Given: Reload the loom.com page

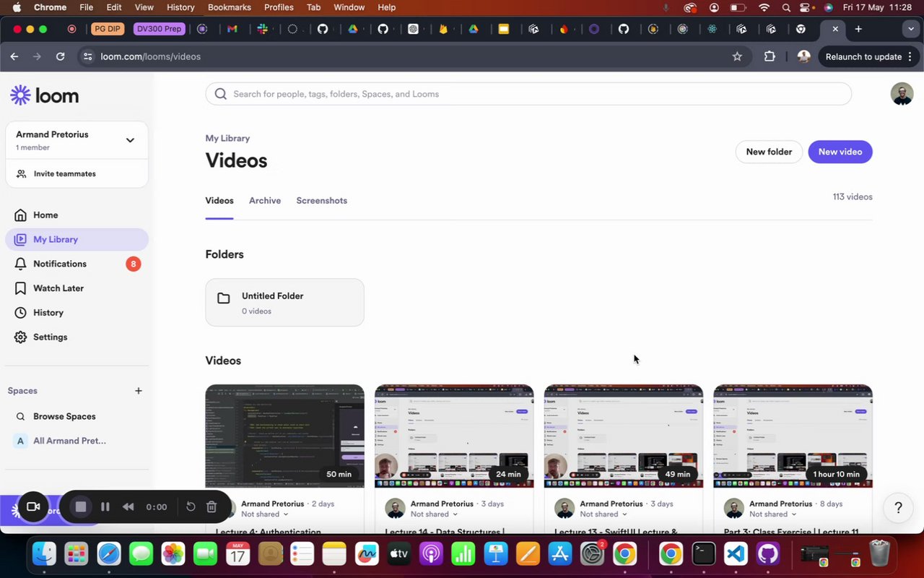Looking at the screenshot, I should tap(61, 56).
